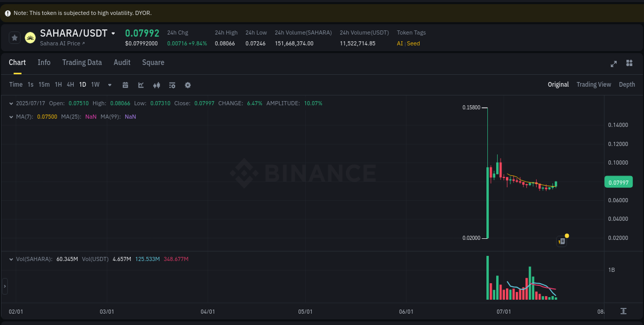Click the news marker icon on the chart
Image resolution: width=644 pixels, height=325 pixels.
(x=562, y=241)
